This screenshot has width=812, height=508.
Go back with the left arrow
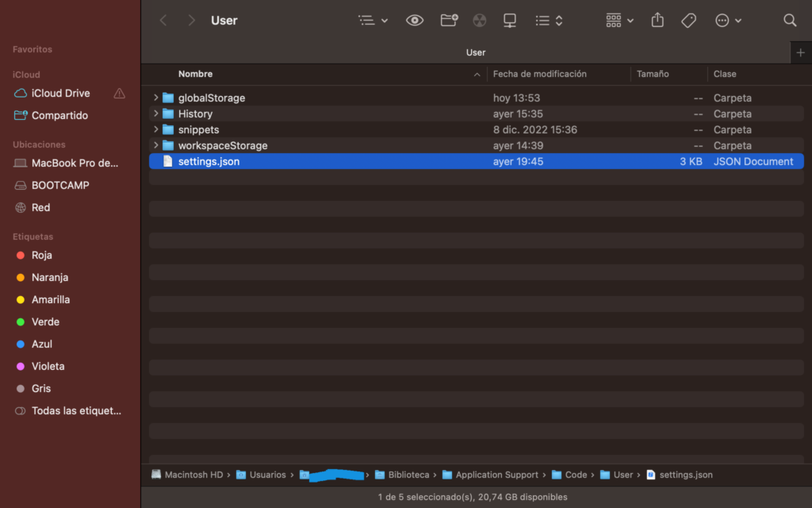click(163, 21)
